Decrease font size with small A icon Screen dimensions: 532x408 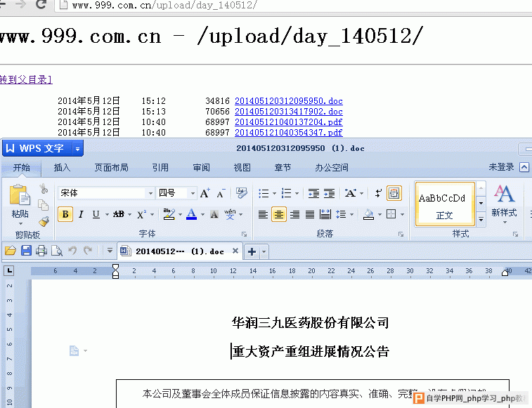click(x=221, y=194)
